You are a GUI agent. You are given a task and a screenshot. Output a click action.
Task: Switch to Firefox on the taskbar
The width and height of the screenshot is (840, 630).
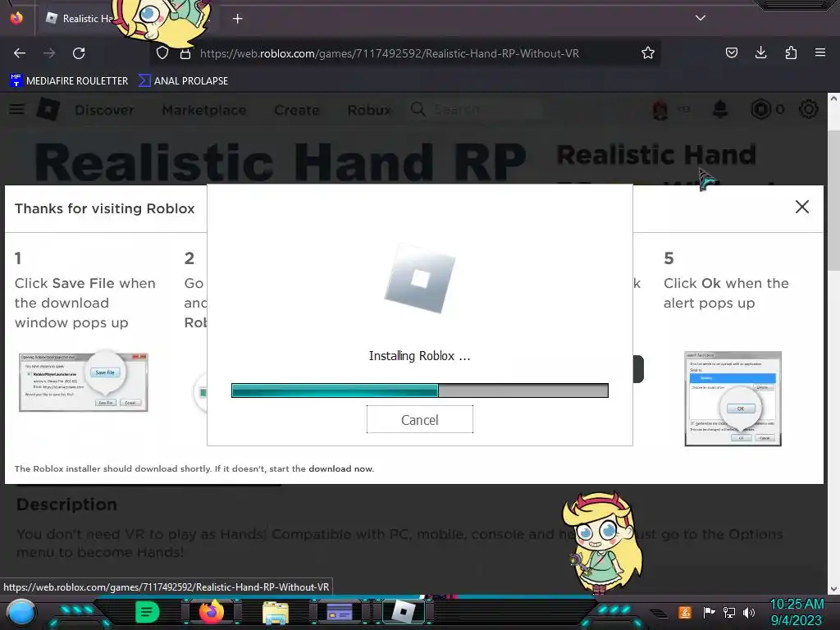pos(211,612)
